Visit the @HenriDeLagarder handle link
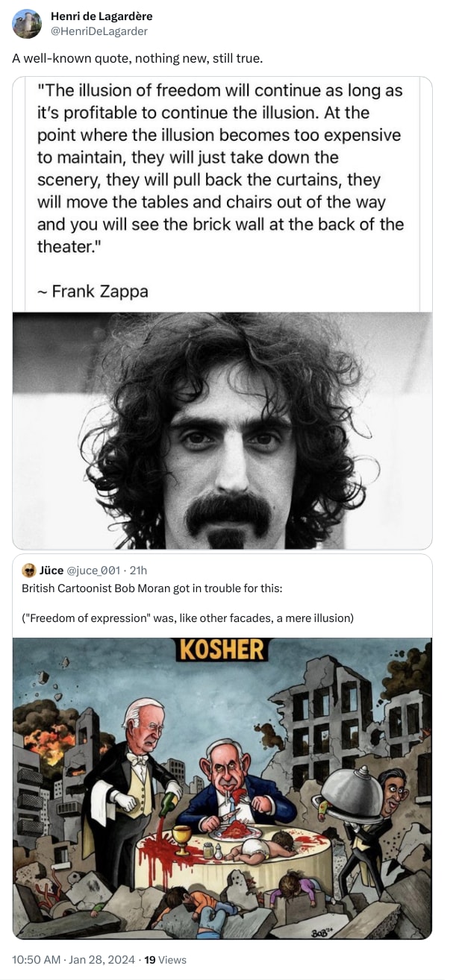The image size is (456, 980). click(99, 31)
